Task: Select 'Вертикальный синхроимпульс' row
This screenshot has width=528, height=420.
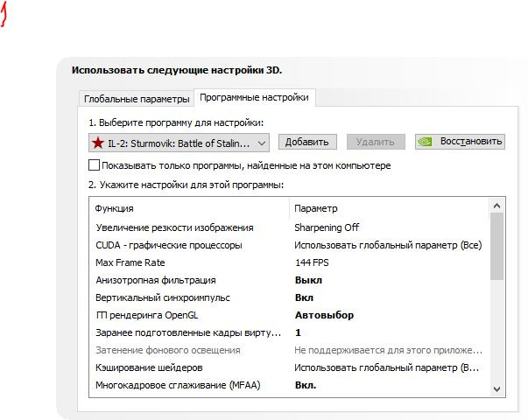Action: point(289,297)
